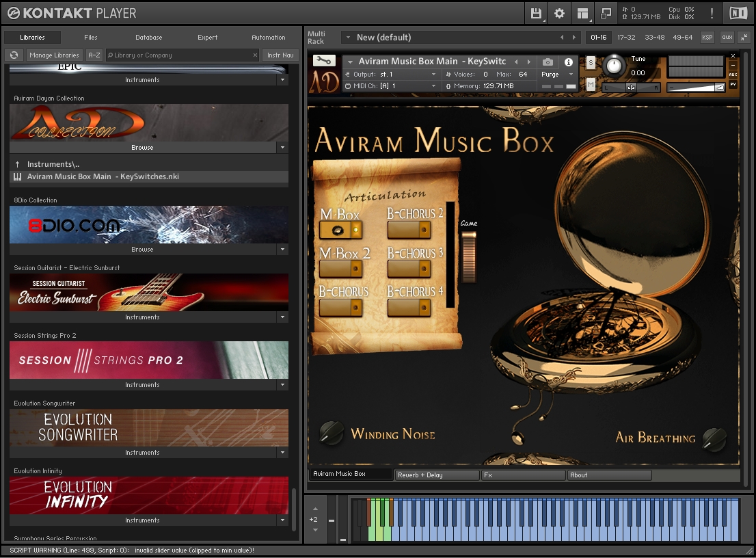Screen dimensions: 756x558
Task: Toggle the M-Box articulation switch
Action: coord(340,230)
